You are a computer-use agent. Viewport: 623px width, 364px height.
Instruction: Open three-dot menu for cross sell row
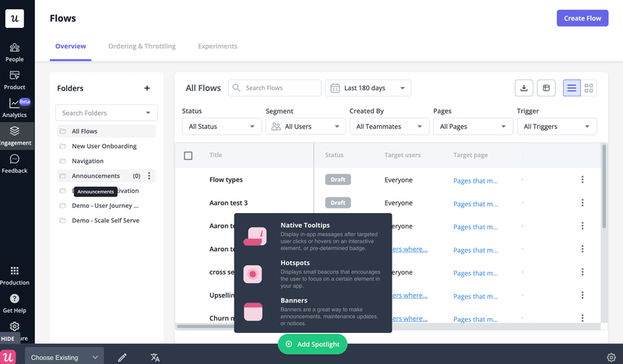click(x=583, y=272)
